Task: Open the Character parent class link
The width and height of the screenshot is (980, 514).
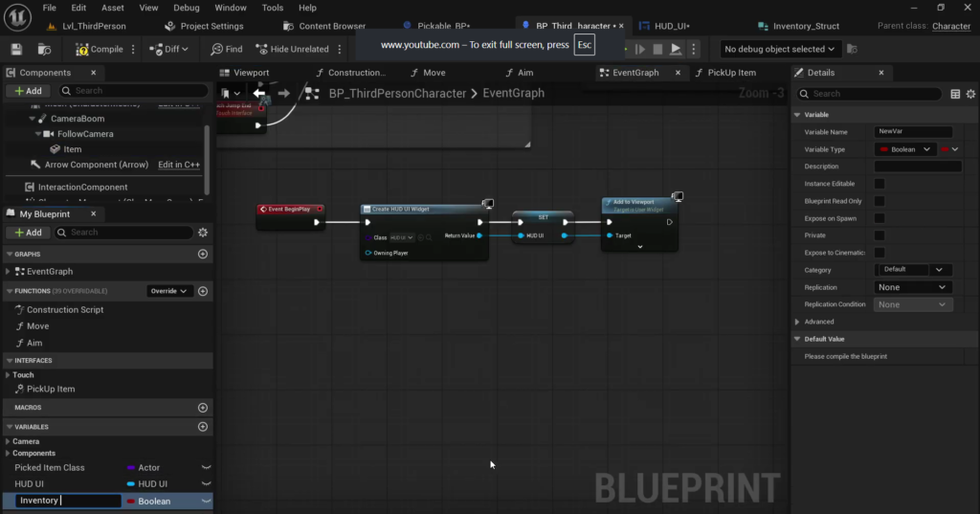Action: (951, 26)
